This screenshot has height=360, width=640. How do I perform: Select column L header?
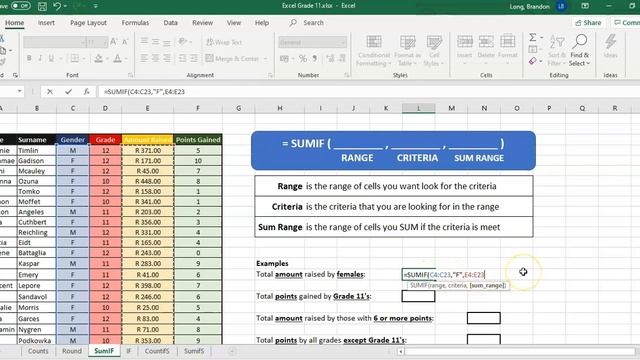point(418,108)
